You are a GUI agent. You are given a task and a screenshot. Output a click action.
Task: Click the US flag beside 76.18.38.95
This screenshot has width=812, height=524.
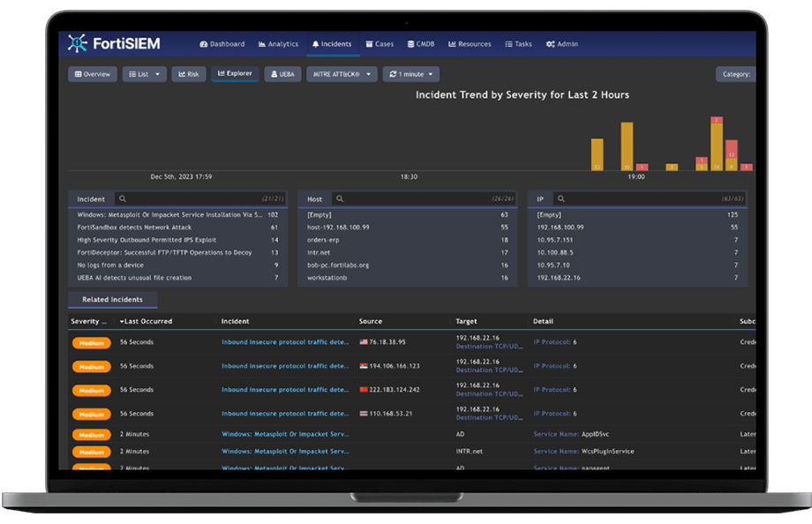(364, 342)
